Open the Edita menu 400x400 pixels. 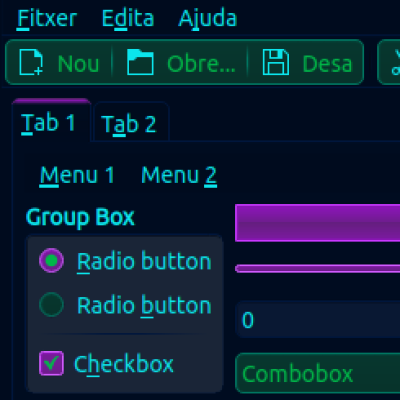pos(128,18)
